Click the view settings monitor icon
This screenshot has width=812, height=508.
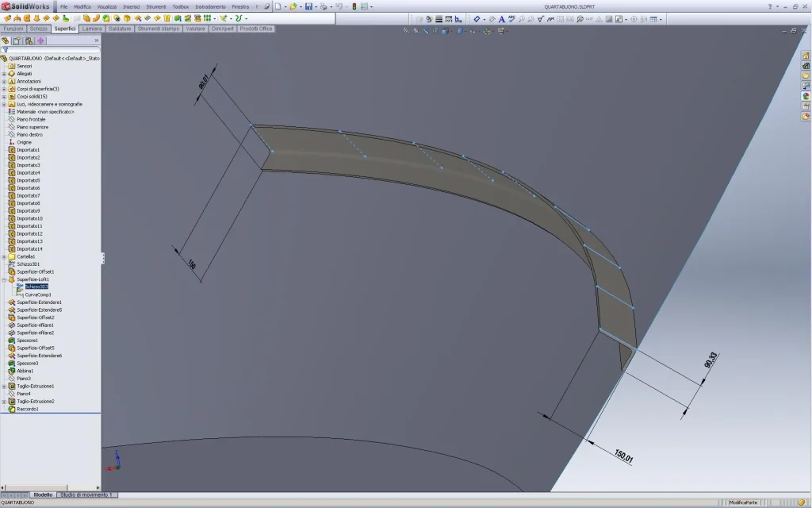501,31
